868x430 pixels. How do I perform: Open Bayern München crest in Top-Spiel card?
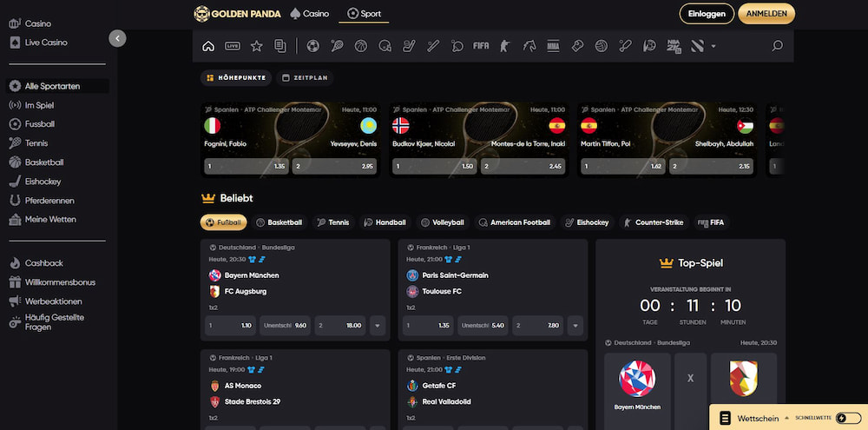coord(637,379)
